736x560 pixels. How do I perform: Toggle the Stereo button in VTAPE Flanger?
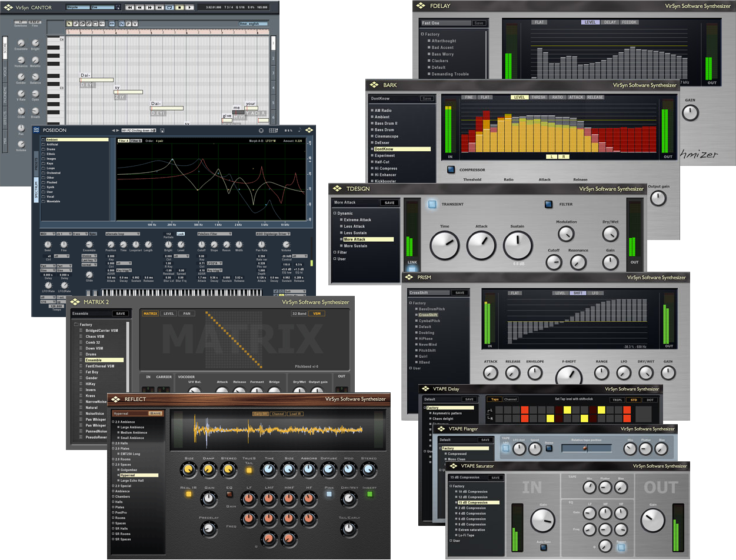pyautogui.click(x=549, y=448)
